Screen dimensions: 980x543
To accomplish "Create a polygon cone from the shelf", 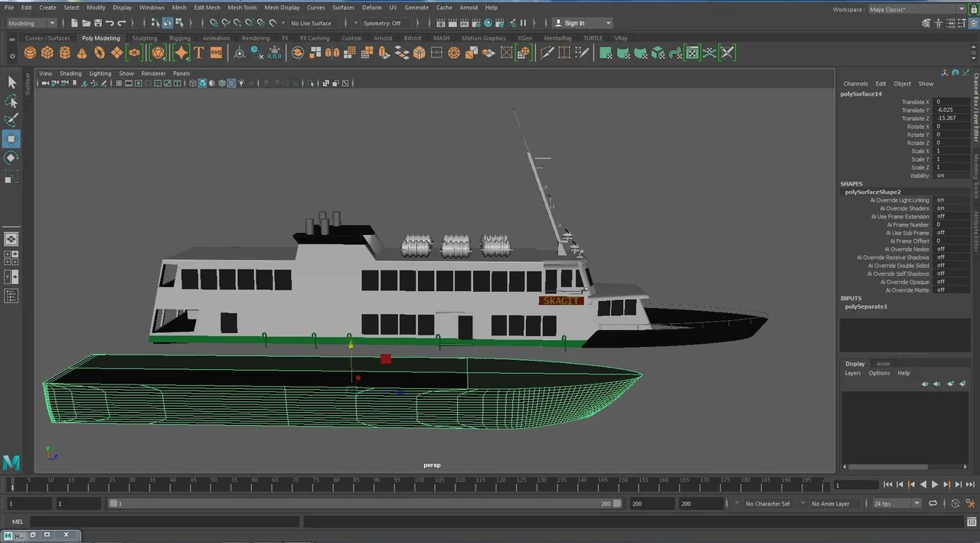I will tap(82, 53).
